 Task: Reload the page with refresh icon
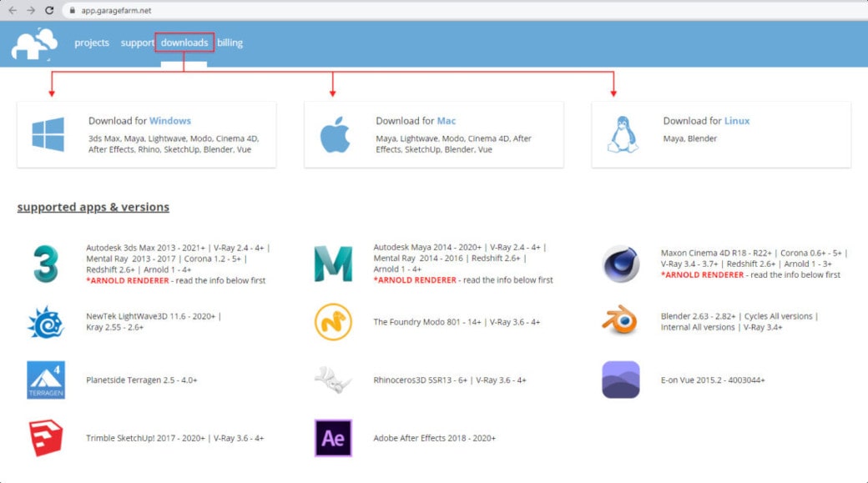tap(49, 10)
